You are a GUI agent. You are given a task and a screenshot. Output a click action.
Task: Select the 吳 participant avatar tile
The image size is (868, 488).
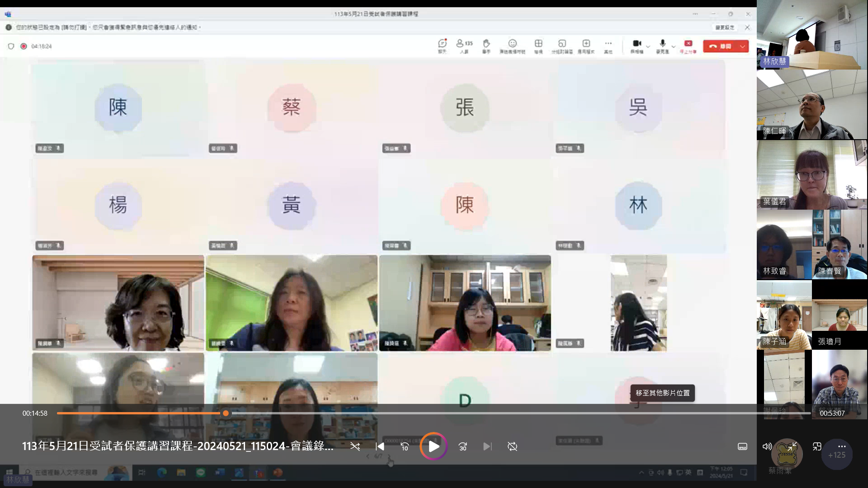tap(638, 108)
